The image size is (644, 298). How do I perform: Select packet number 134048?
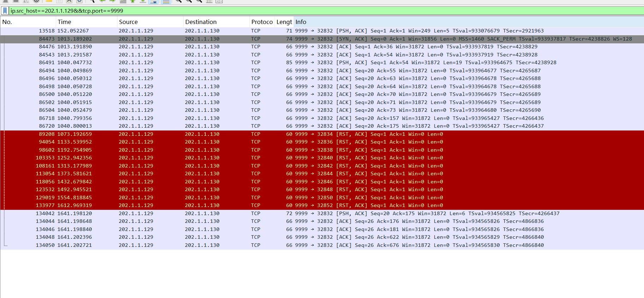[322, 237]
